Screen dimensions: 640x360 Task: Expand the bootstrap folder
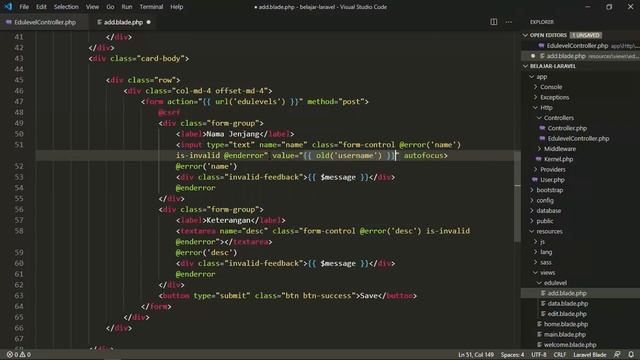580,190
